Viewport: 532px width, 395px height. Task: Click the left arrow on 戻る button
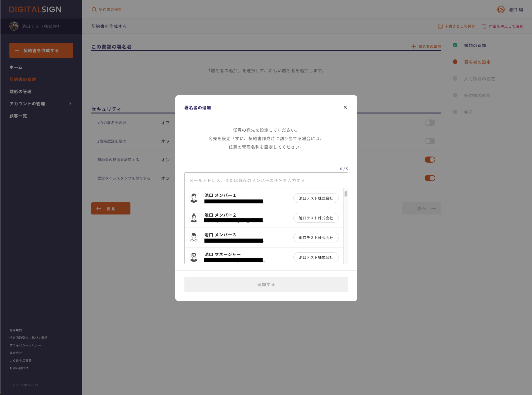click(99, 208)
